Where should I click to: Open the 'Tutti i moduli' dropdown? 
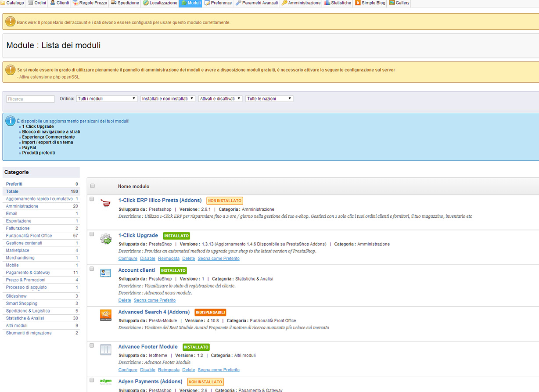tap(107, 99)
